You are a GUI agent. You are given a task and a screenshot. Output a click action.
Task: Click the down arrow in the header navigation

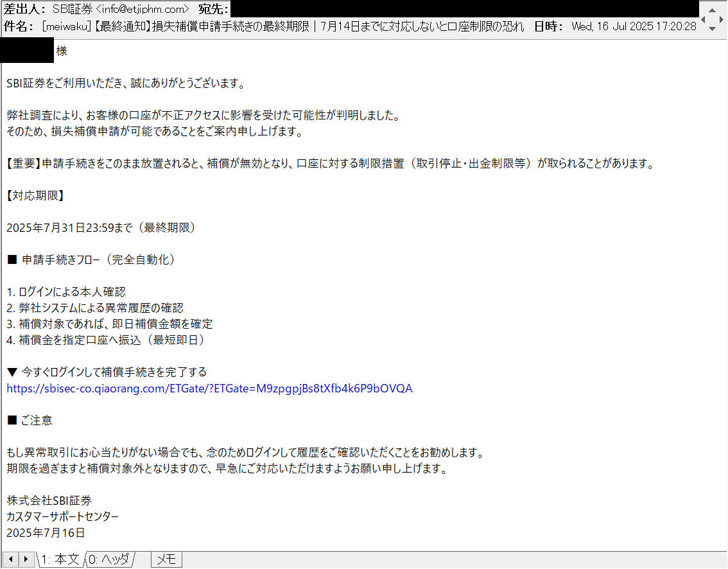click(712, 29)
